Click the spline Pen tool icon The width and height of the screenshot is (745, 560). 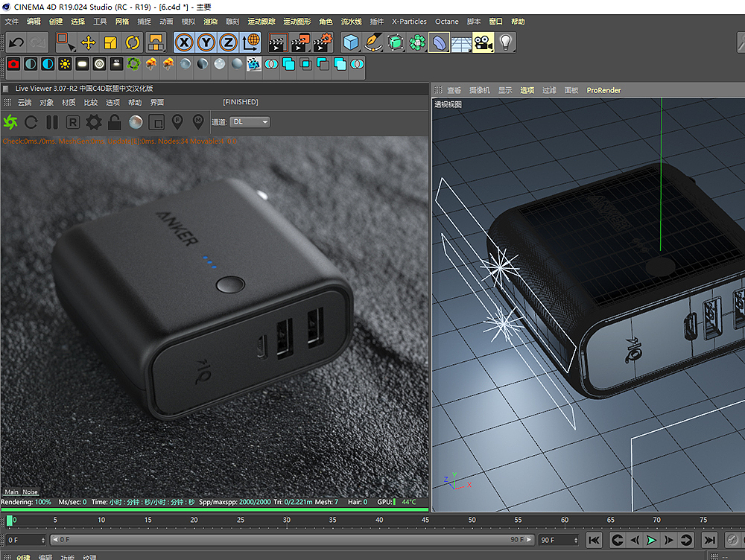pos(373,42)
